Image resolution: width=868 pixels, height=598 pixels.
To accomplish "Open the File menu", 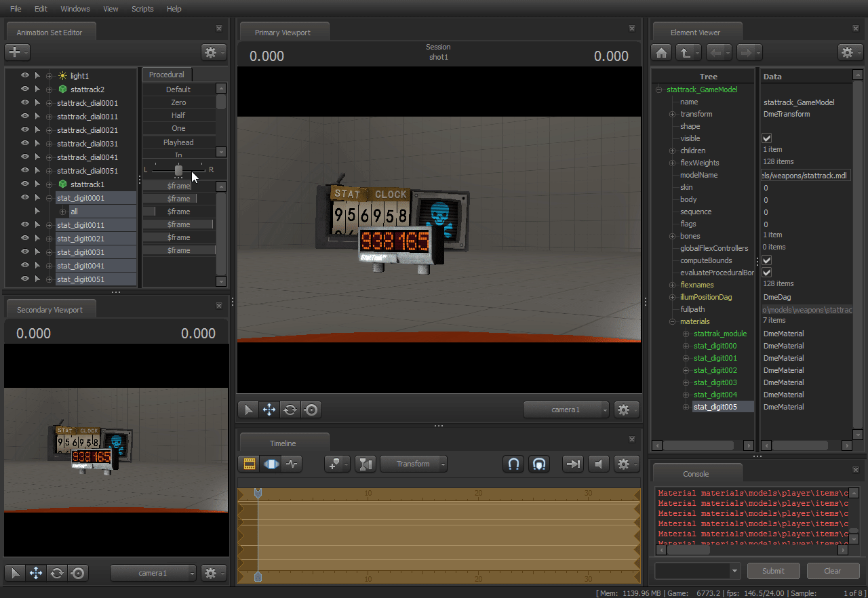I will click(16, 9).
